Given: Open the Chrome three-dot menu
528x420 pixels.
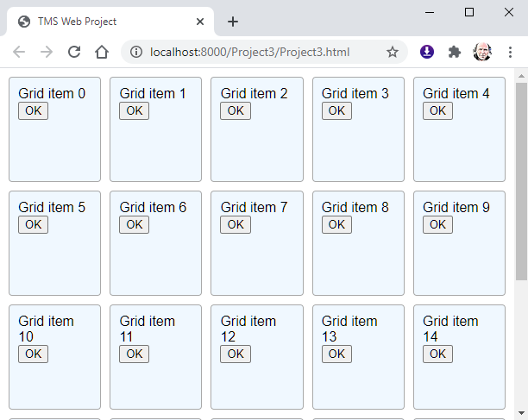Looking at the screenshot, I should 510,52.
